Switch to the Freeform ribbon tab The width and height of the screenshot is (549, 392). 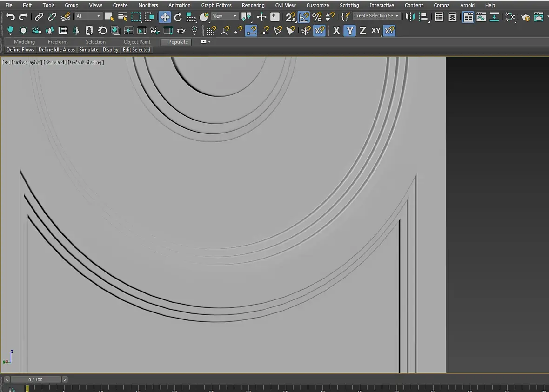click(x=58, y=42)
